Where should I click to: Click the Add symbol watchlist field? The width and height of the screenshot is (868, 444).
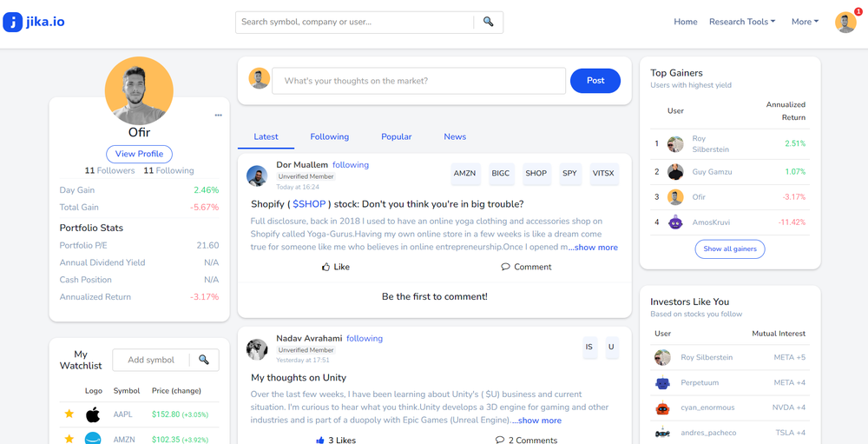pos(151,360)
